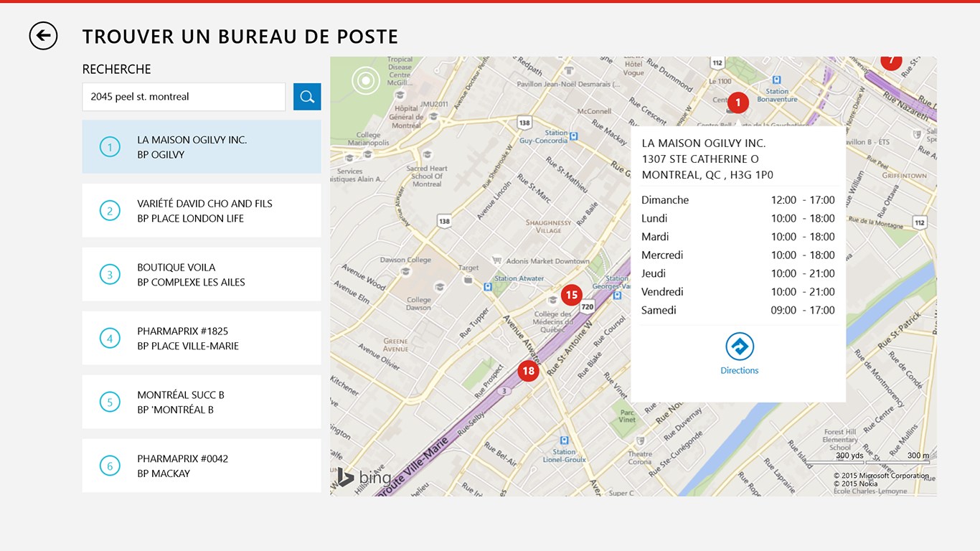This screenshot has height=551, width=980.
Task: Click the postal line MONTREAL, QC , H3G 1P0
Action: (707, 175)
